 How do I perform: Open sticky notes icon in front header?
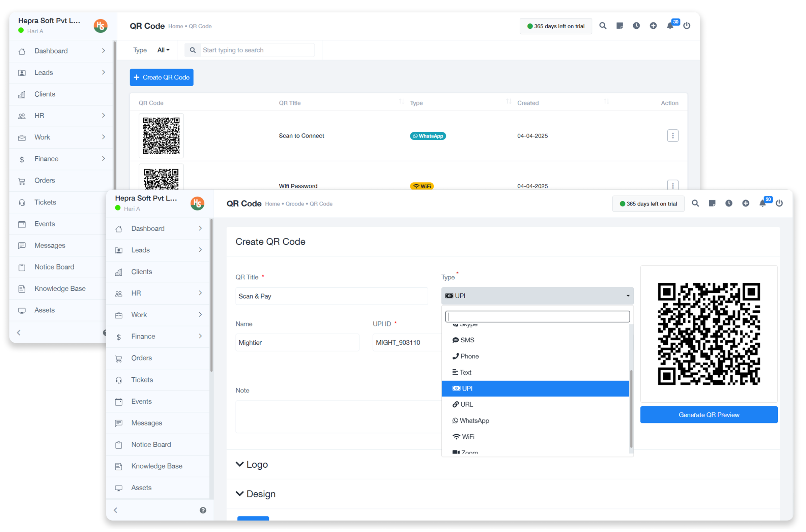712,203
